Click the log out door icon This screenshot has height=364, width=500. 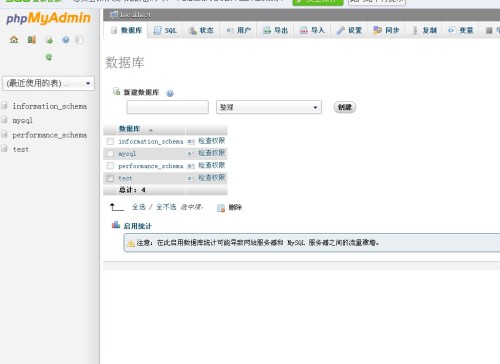tap(32, 40)
